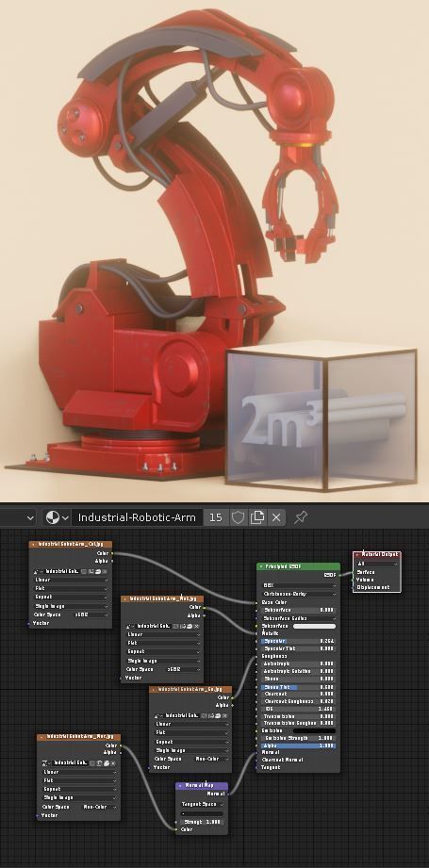Click Color output socket of Col.jpg node

(112, 553)
